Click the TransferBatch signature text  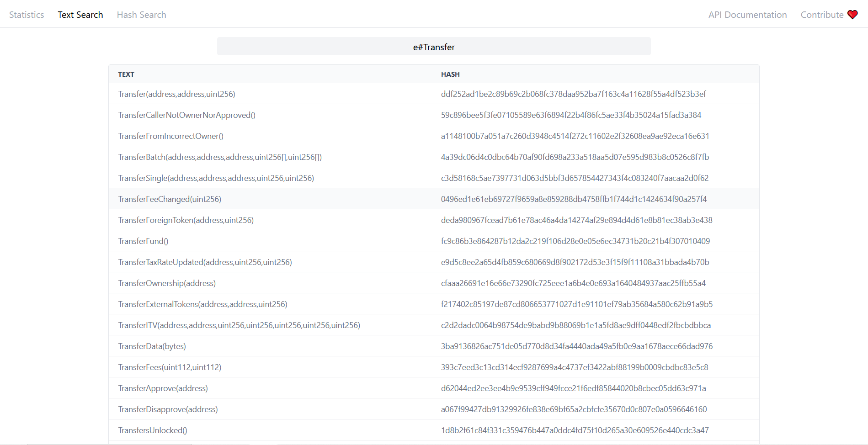click(220, 157)
